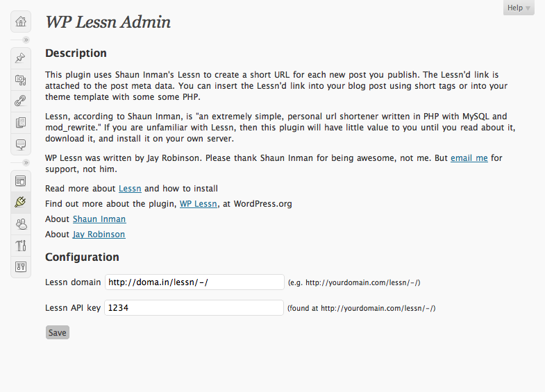Focus the Lessn API key field
The width and height of the screenshot is (545, 392).
click(x=194, y=307)
